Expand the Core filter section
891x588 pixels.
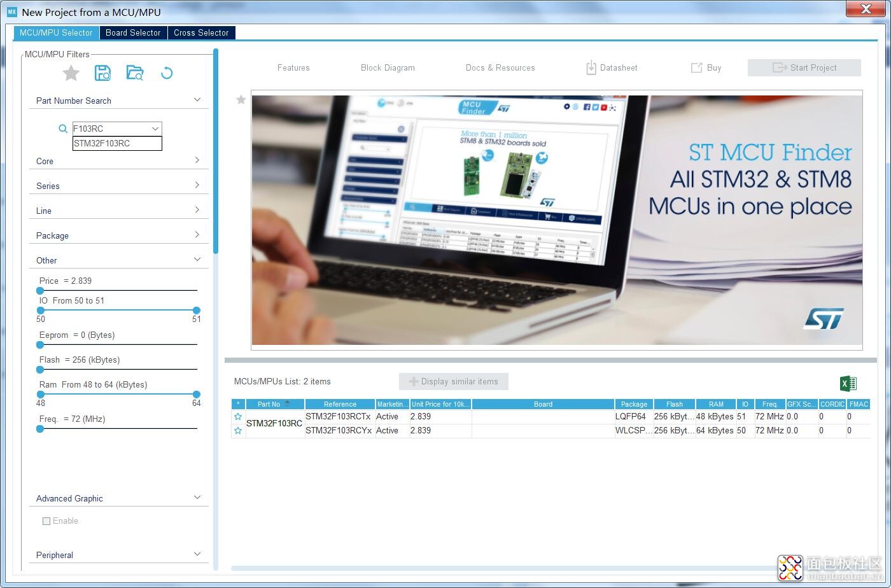coord(197,160)
